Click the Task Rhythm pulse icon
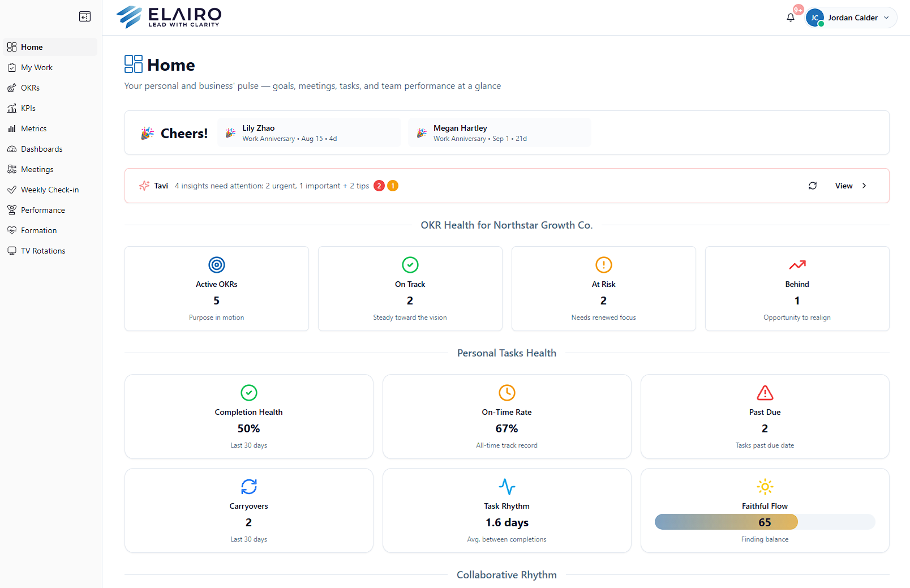910x588 pixels. click(507, 487)
